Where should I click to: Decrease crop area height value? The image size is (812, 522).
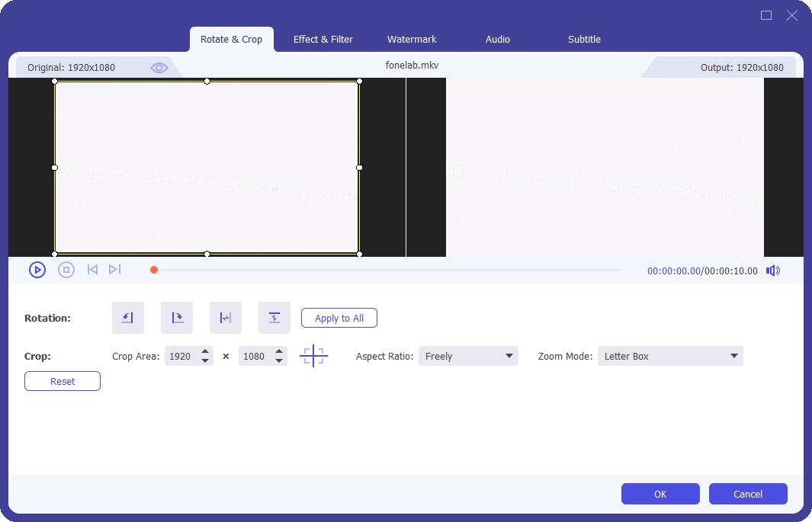click(x=279, y=360)
